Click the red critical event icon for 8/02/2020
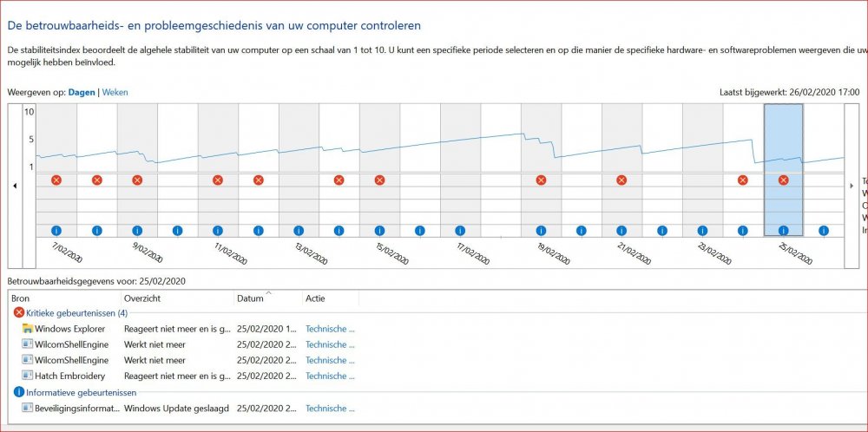 point(97,180)
